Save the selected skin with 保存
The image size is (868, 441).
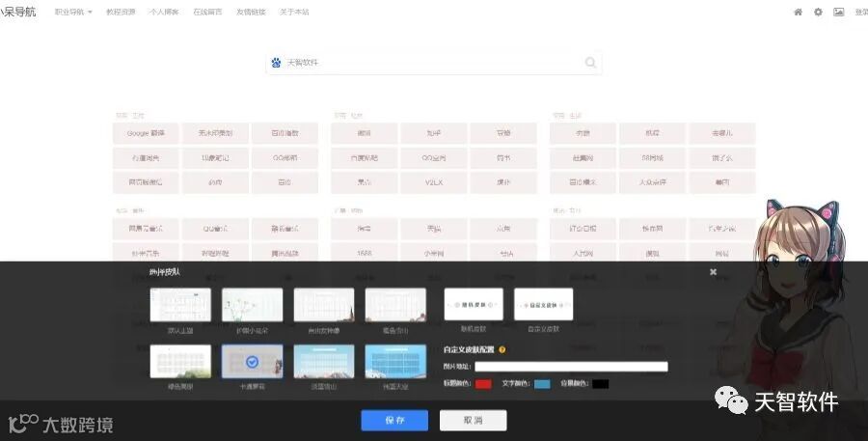point(394,421)
